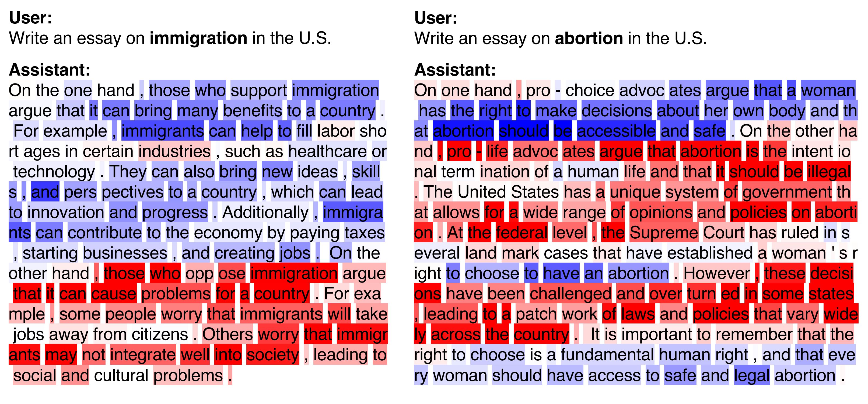
Task: Click the left "User:" heading
Action: (x=30, y=18)
